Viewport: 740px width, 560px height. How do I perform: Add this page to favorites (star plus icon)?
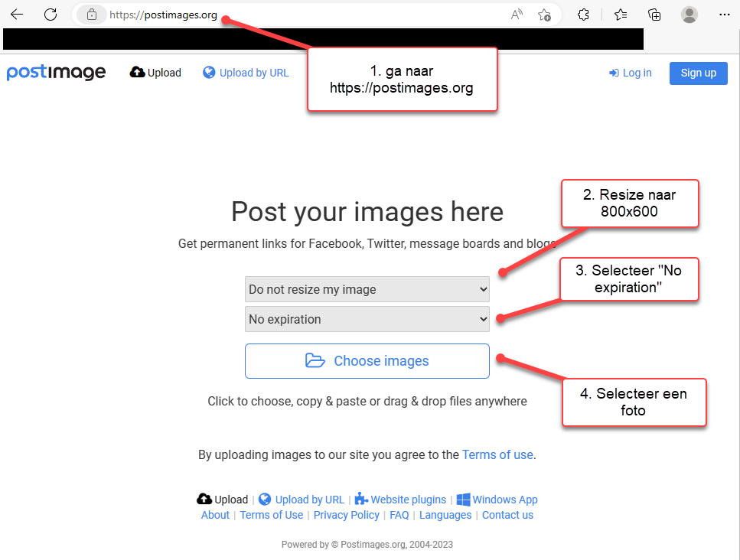point(544,15)
